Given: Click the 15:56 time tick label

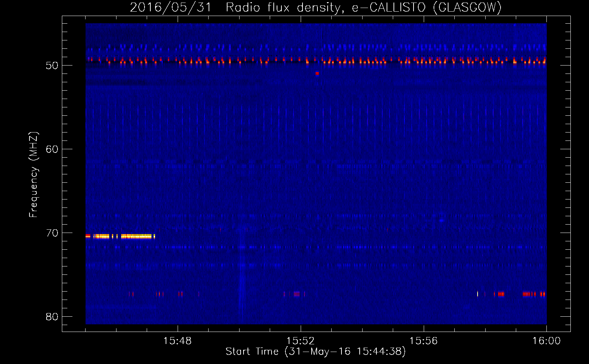Looking at the screenshot, I should point(423,341).
